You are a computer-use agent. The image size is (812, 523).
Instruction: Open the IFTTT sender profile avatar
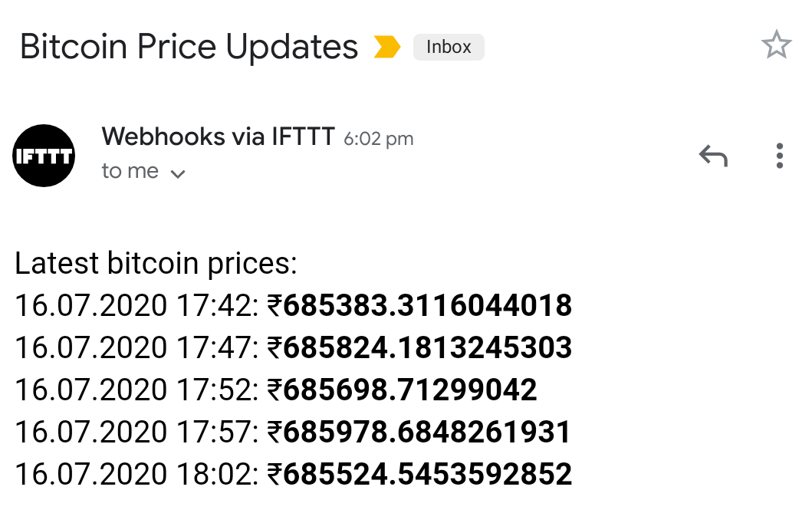44,156
